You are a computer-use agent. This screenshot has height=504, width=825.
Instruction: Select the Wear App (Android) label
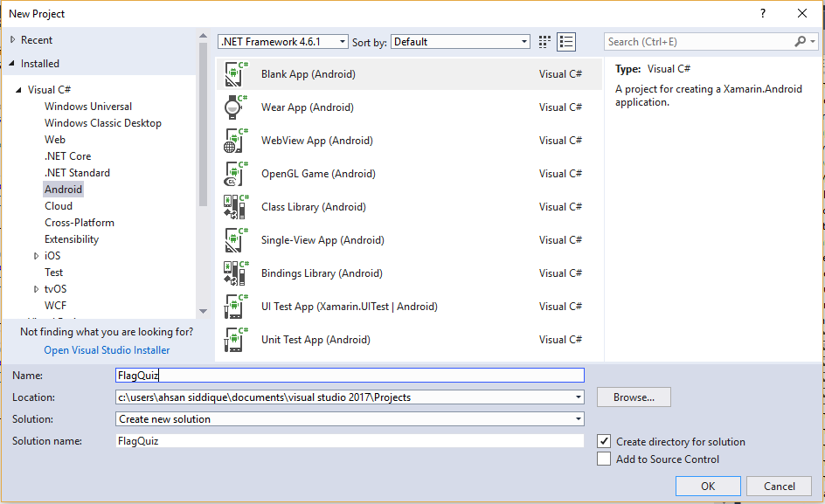pyautogui.click(x=308, y=107)
